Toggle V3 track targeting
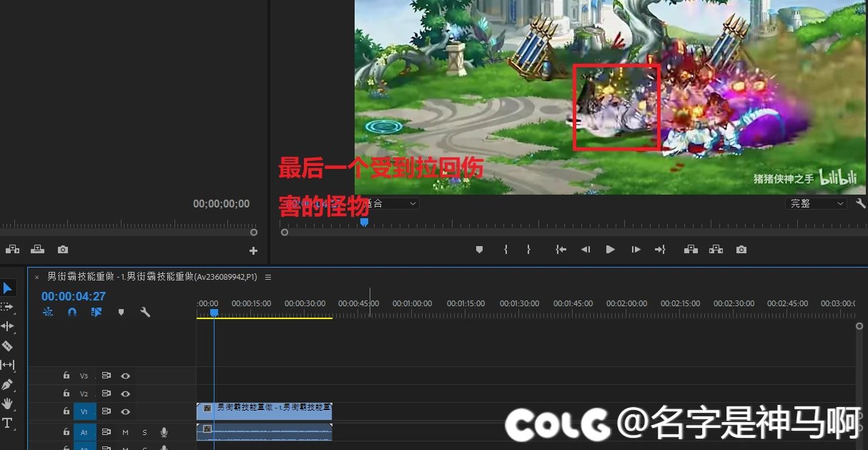868x450 pixels. point(84,375)
